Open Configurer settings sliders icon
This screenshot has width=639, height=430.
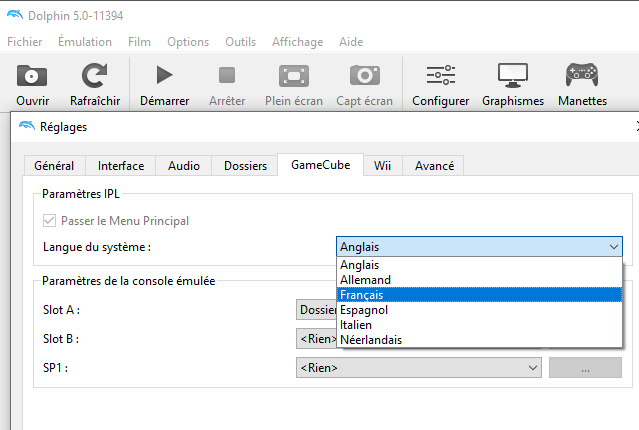coord(441,75)
